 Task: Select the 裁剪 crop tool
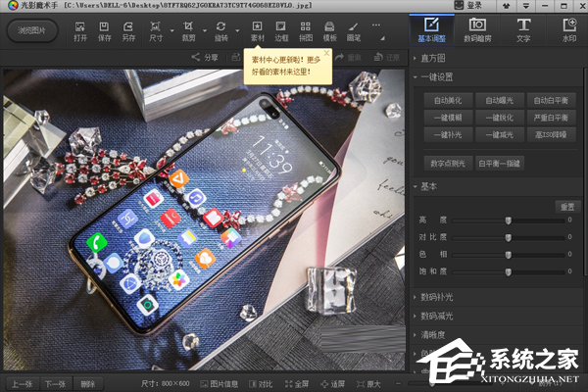[x=188, y=31]
